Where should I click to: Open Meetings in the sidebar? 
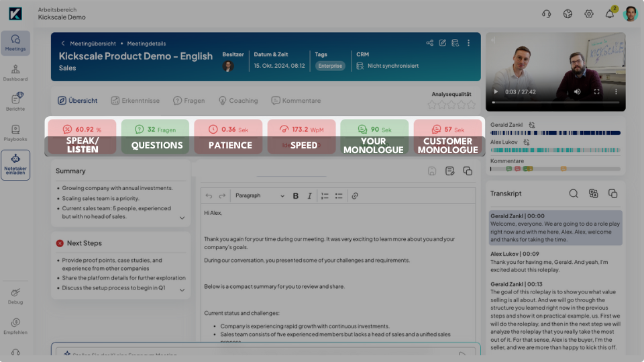(15, 43)
